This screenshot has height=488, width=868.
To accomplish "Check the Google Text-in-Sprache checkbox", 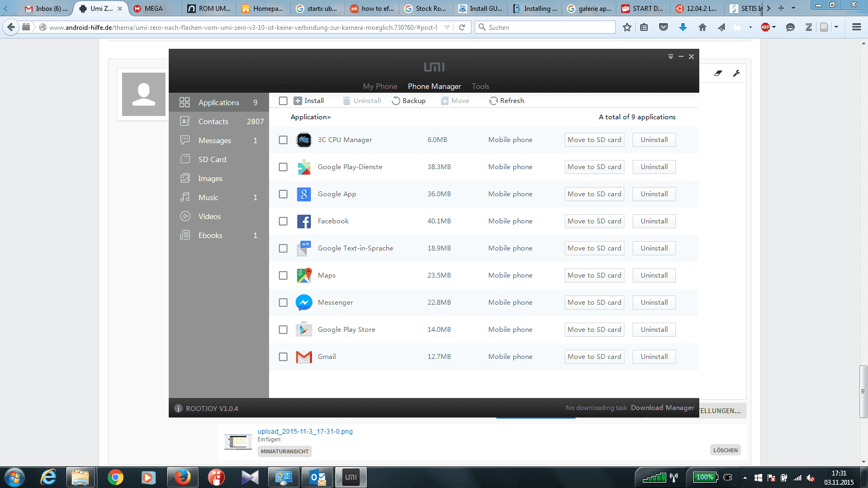I will 283,248.
